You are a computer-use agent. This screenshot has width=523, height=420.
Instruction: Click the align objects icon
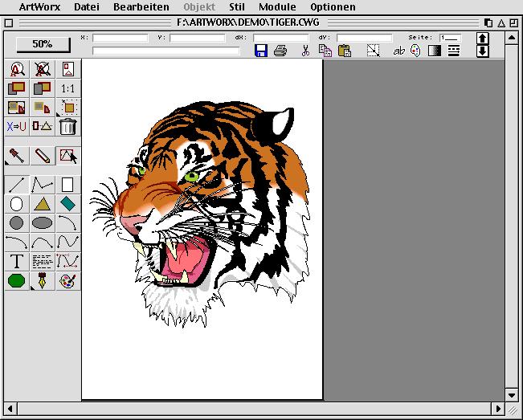[43, 127]
